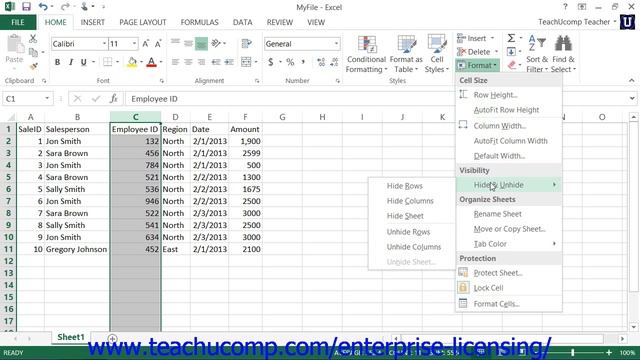Click the Cut scissors icon

[x=33, y=39]
